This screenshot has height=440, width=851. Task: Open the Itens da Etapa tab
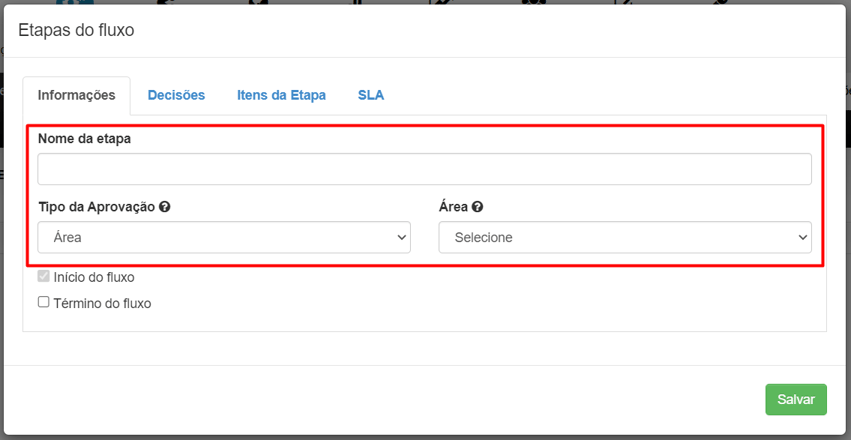pos(281,95)
